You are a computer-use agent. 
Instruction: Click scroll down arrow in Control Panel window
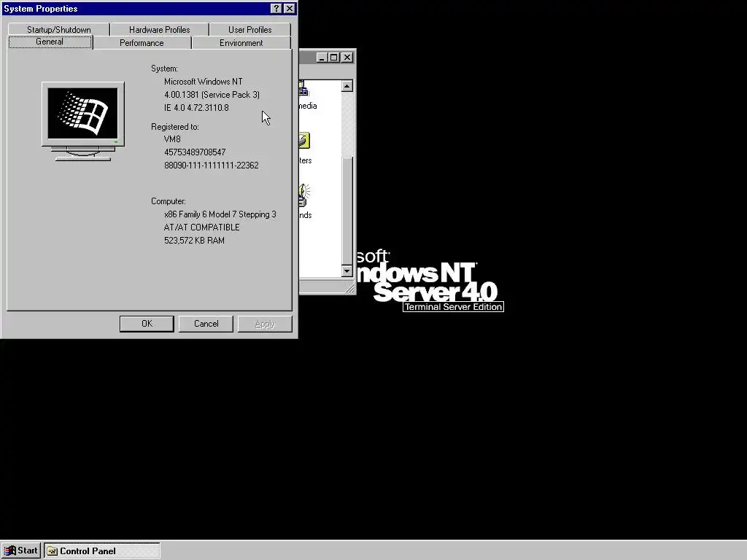(347, 271)
